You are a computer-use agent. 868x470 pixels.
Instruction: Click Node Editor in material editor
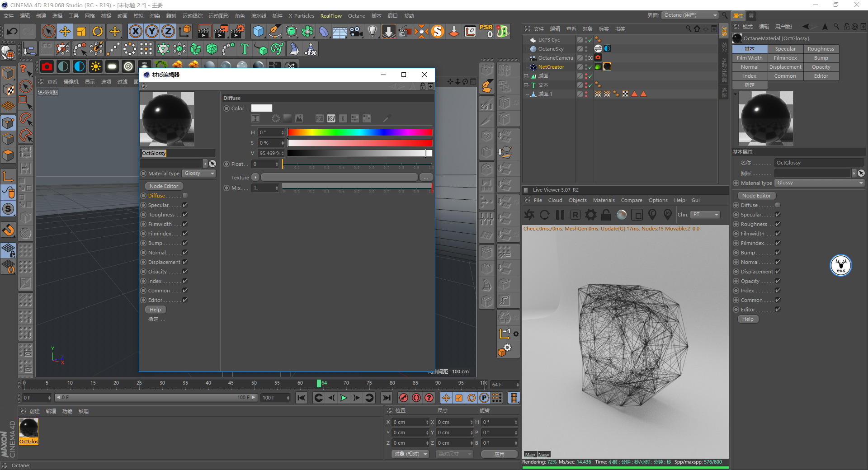164,186
